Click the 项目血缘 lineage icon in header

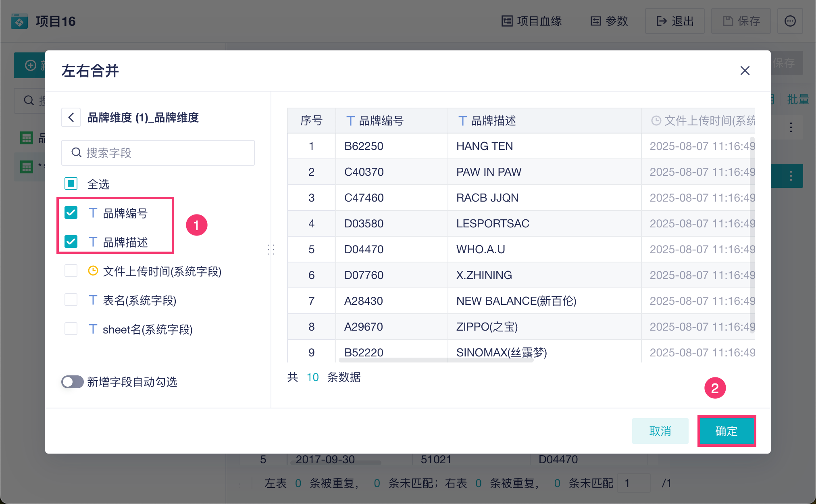pos(507,21)
